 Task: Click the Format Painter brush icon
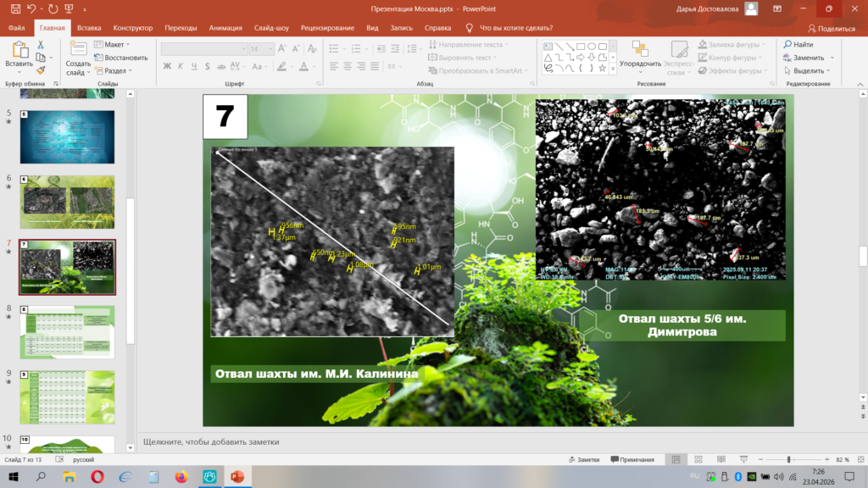[x=41, y=70]
